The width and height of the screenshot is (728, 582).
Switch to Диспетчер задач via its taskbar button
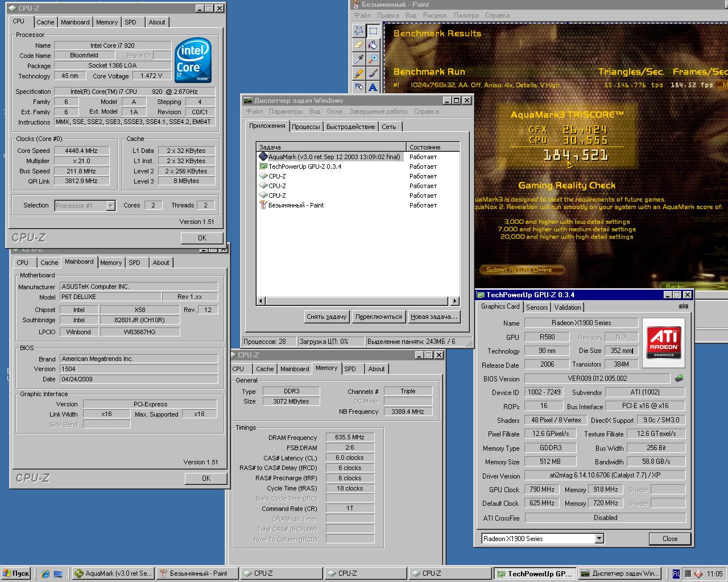pyautogui.click(x=621, y=573)
